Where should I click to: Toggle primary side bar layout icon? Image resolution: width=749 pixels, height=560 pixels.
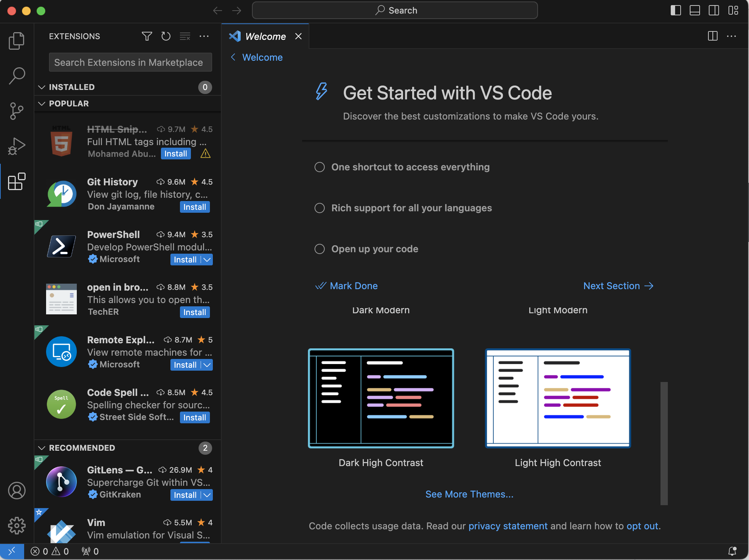(675, 10)
